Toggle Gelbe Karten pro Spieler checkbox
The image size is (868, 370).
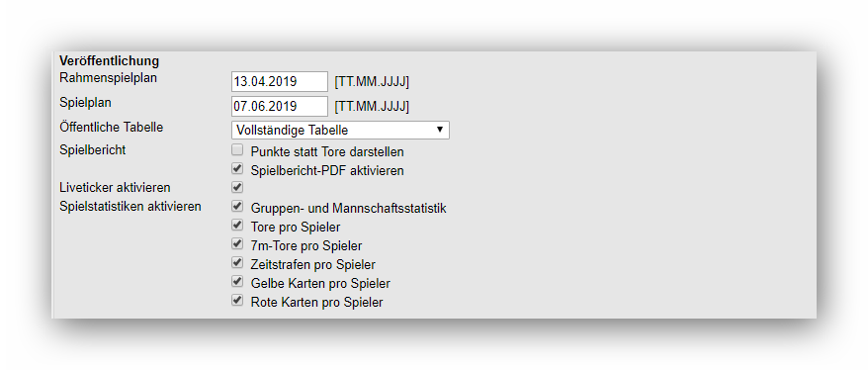coord(237,281)
